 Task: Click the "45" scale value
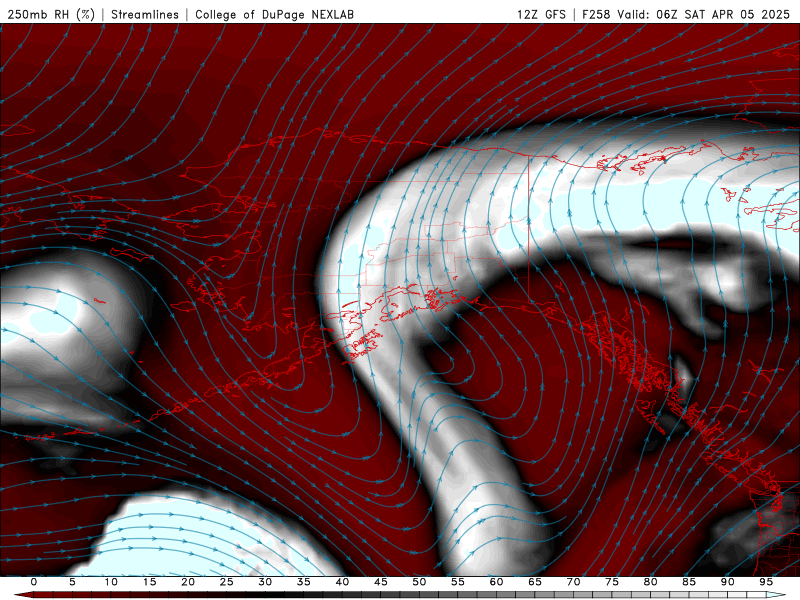point(381,582)
